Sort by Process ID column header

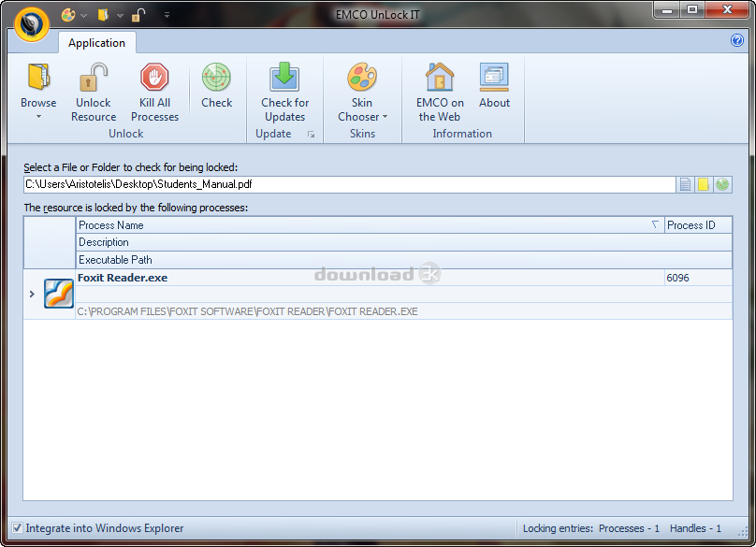[698, 225]
